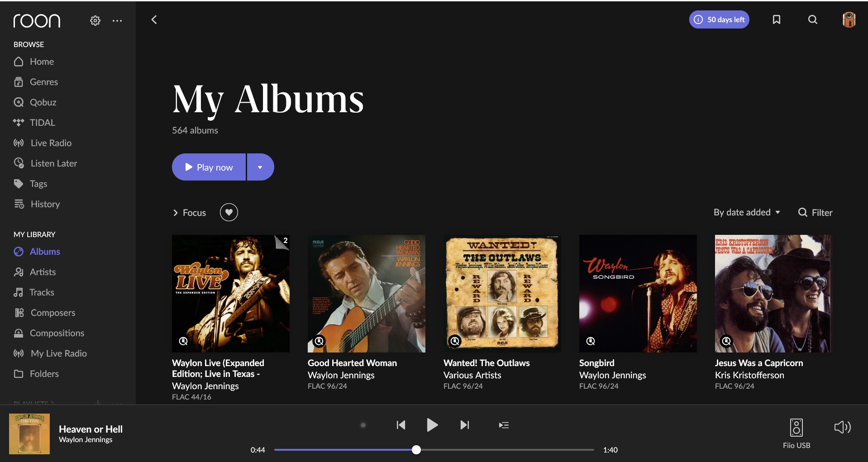This screenshot has width=868, height=462.
Task: Open volume control speaker icon
Action: pyautogui.click(x=842, y=427)
